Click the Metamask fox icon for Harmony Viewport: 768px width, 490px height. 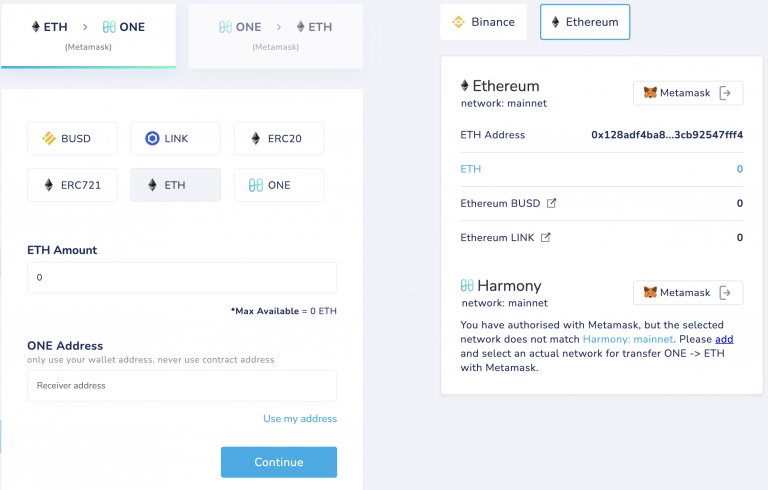click(x=650, y=292)
